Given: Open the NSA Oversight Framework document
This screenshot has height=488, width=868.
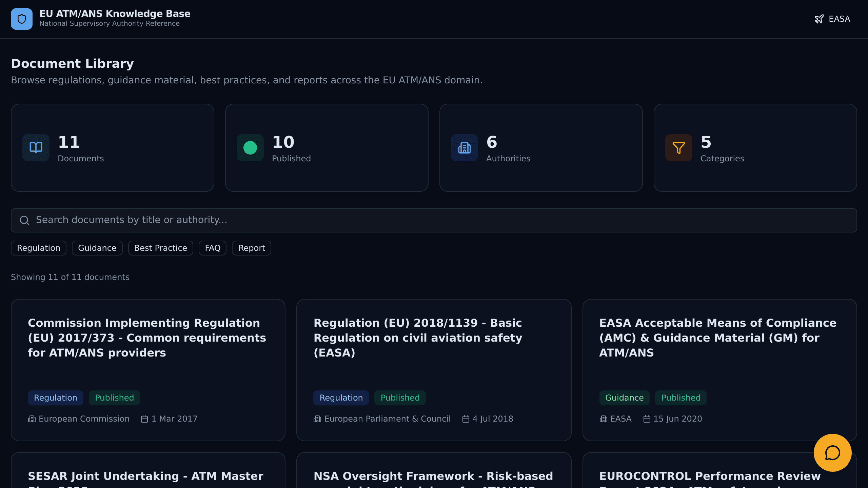Looking at the screenshot, I should [x=434, y=470].
